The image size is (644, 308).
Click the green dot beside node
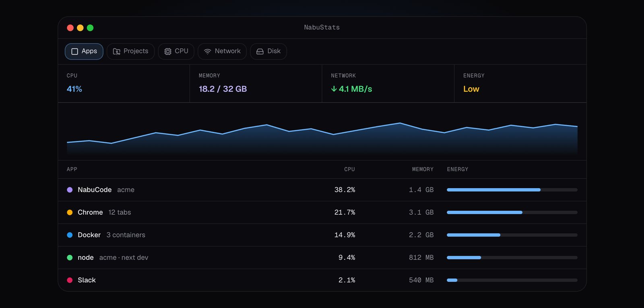pyautogui.click(x=70, y=257)
